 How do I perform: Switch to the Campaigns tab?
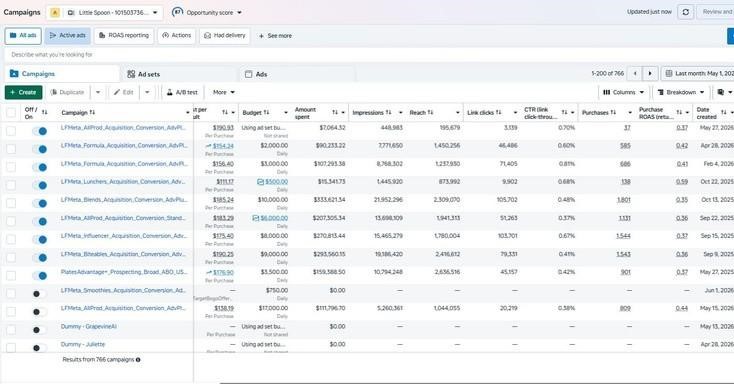[x=62, y=74]
